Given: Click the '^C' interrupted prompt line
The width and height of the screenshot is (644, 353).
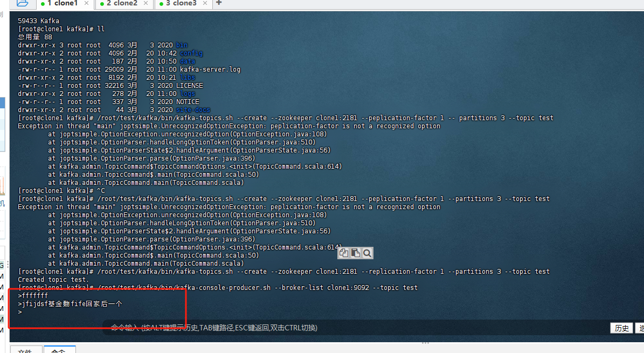Looking at the screenshot, I should (61, 191).
